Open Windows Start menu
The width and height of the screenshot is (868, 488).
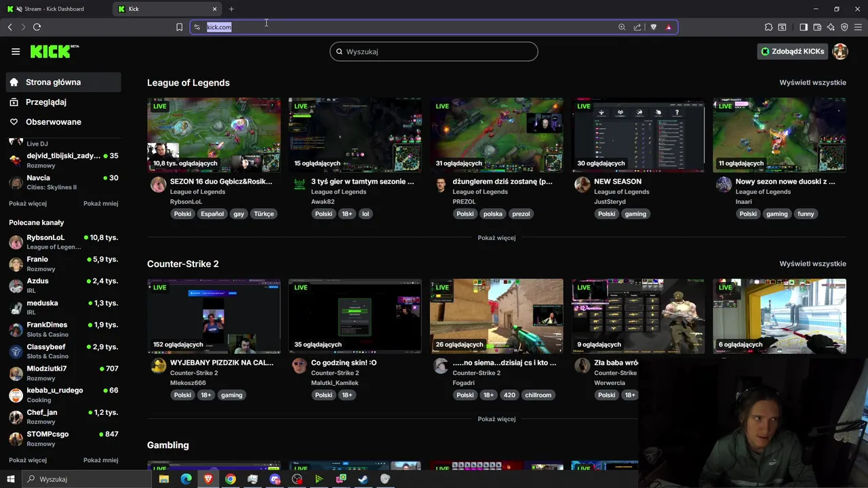pos(11,479)
